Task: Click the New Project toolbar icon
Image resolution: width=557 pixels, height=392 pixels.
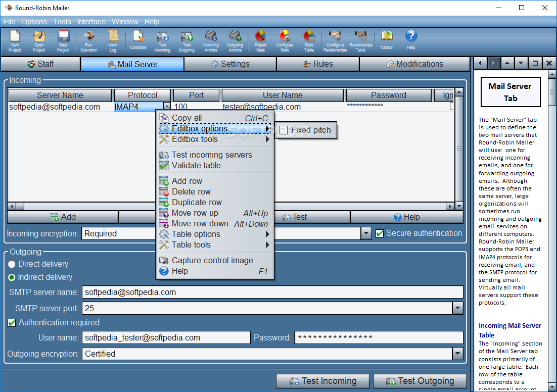Action: point(15,41)
